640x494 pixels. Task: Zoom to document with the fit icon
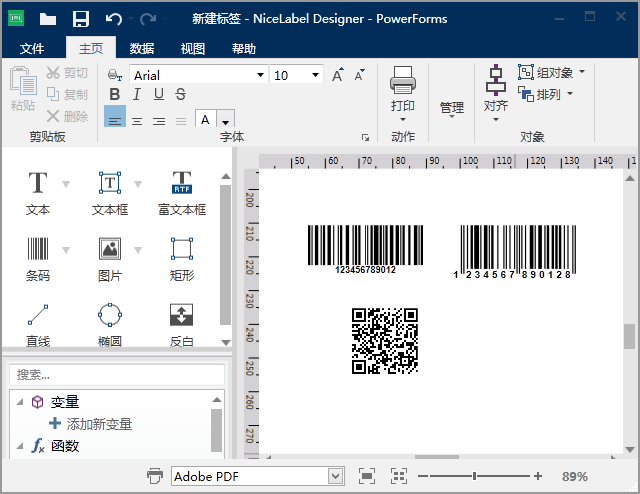click(367, 476)
